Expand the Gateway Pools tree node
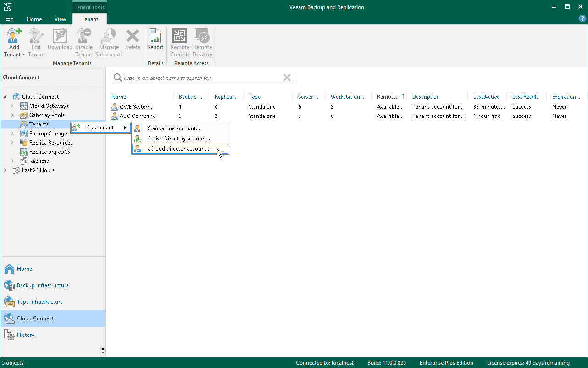 (12, 115)
